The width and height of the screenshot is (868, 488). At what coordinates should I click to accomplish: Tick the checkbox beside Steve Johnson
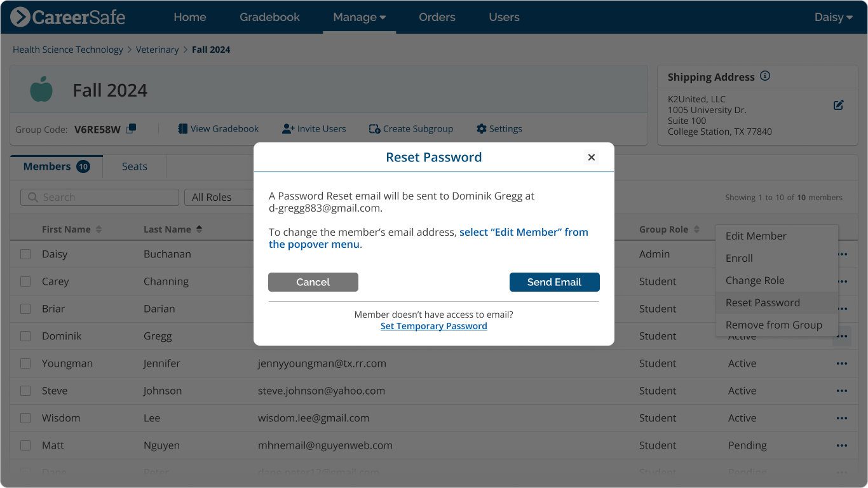pyautogui.click(x=25, y=391)
